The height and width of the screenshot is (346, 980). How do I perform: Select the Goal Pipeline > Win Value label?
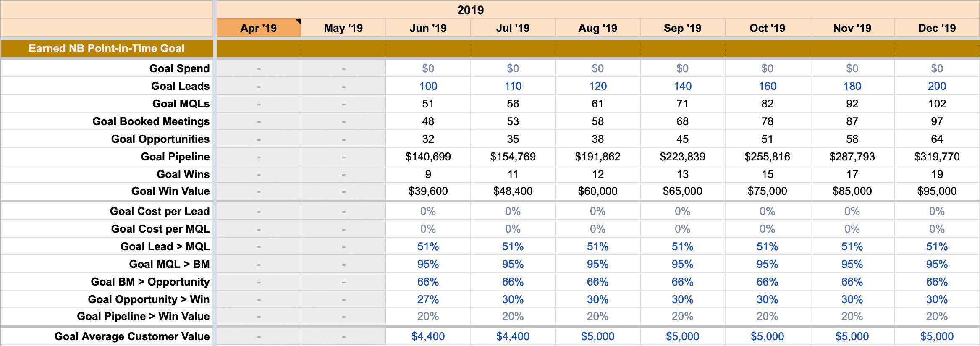pyautogui.click(x=143, y=316)
